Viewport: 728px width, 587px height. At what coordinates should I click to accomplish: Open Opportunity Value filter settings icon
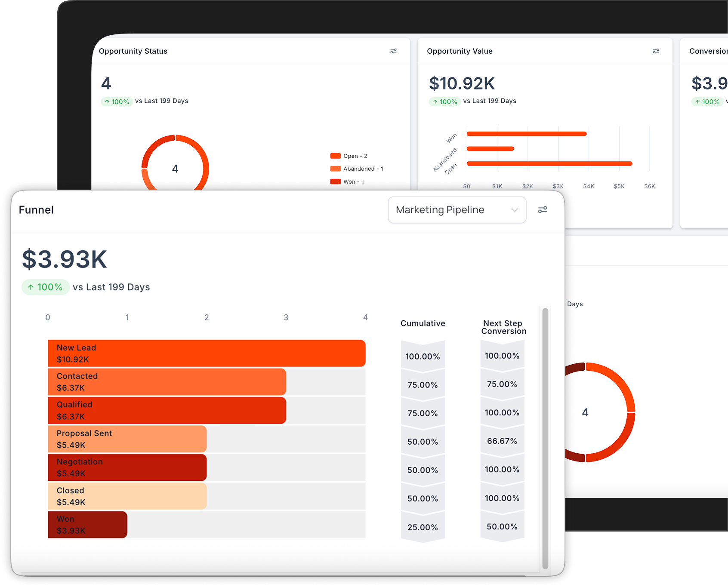pos(656,51)
